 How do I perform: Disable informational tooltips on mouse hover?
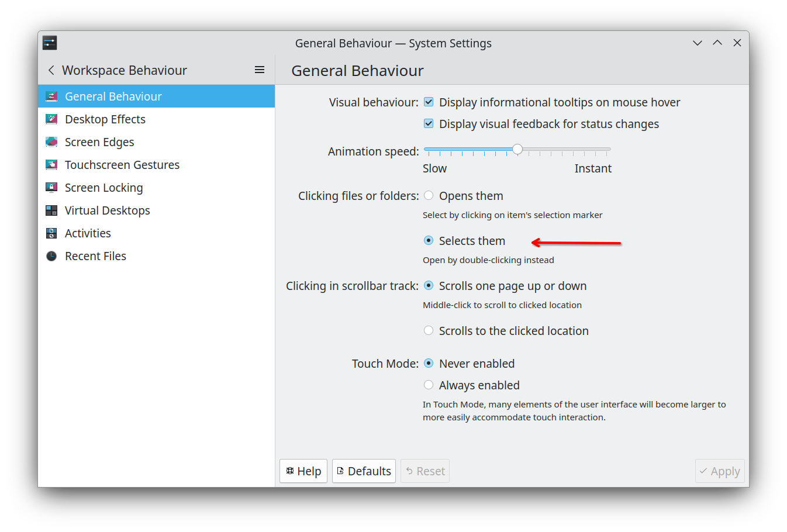pos(429,102)
